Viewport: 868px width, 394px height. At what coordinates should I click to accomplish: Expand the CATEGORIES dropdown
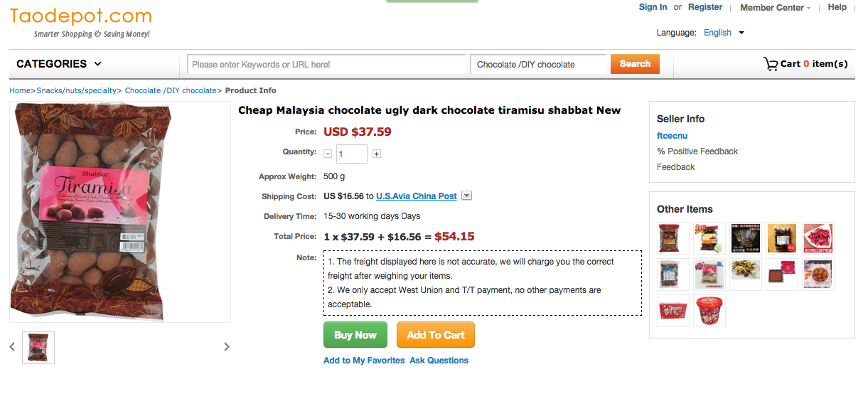point(59,64)
